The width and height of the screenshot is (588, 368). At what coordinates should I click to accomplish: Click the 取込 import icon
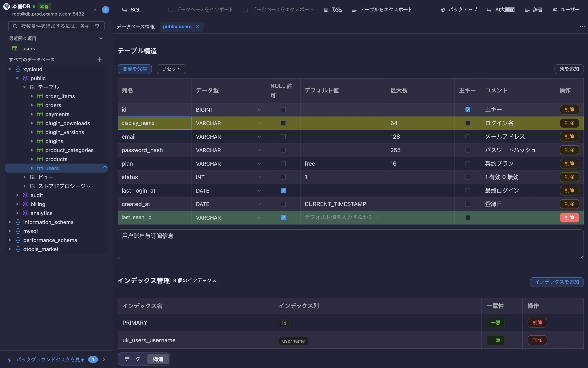coord(326,10)
